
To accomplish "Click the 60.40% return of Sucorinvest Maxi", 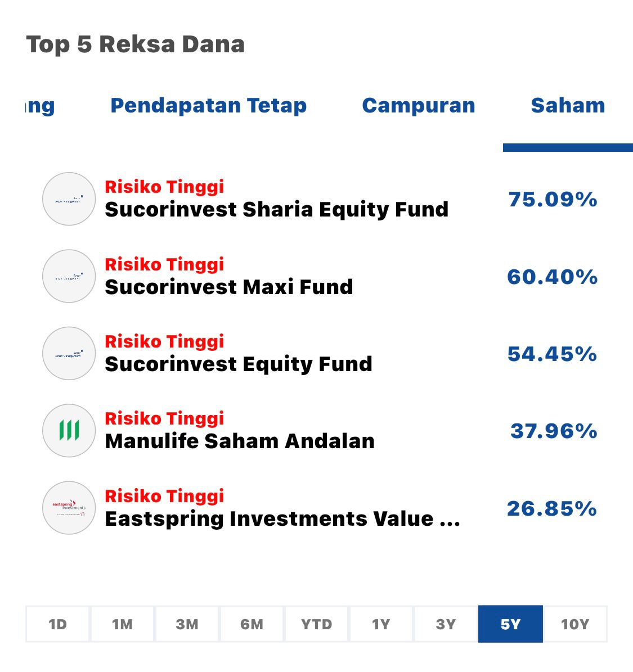I will point(552,277).
